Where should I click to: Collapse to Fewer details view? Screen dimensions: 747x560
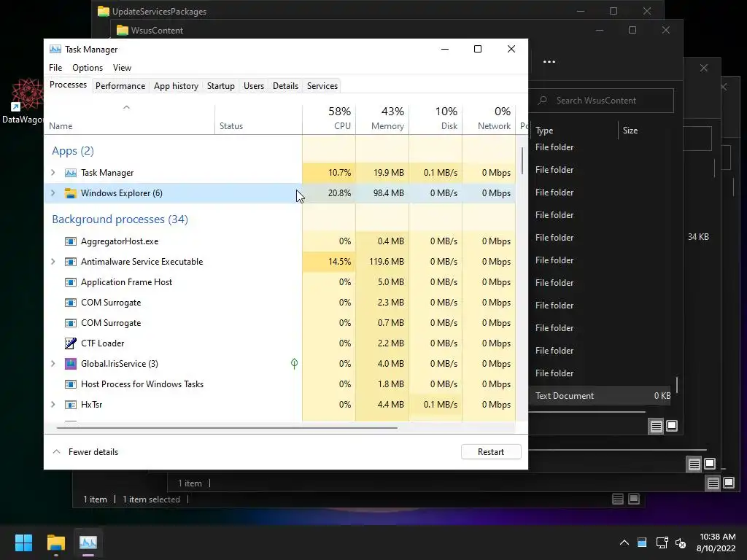coord(85,452)
